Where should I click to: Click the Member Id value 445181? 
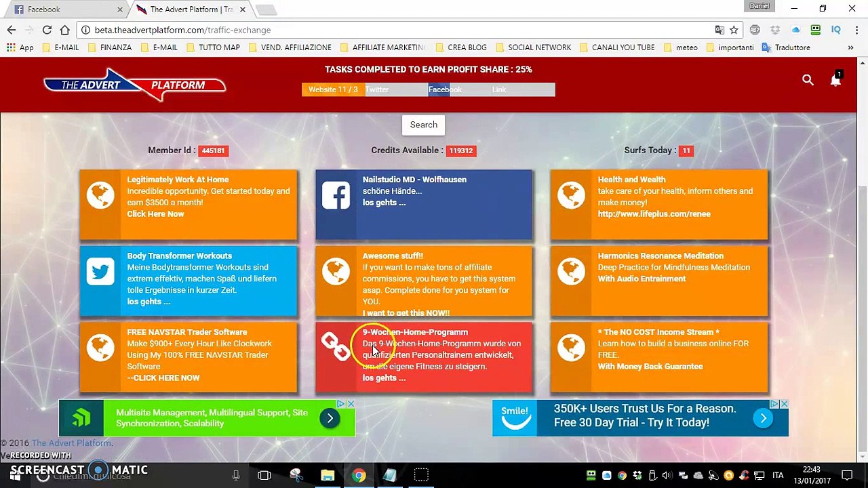point(213,150)
